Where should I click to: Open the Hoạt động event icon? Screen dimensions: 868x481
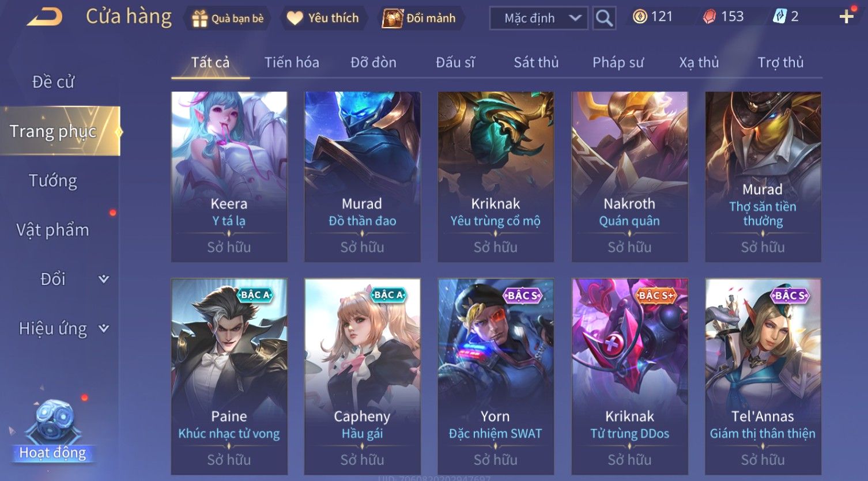pos(52,430)
